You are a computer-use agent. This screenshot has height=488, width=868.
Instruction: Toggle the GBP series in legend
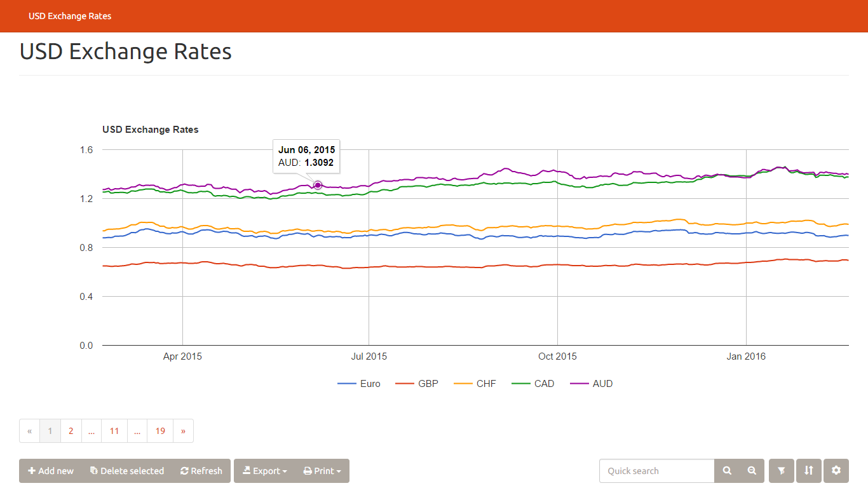click(417, 384)
